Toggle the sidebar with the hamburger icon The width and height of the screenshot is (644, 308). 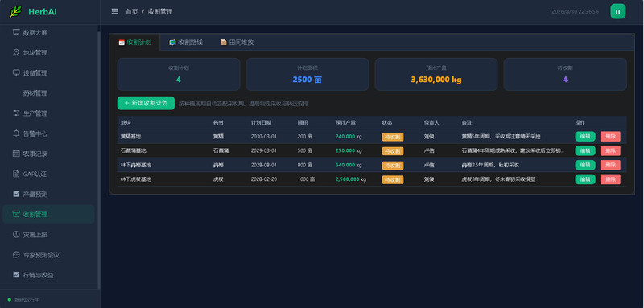115,11
